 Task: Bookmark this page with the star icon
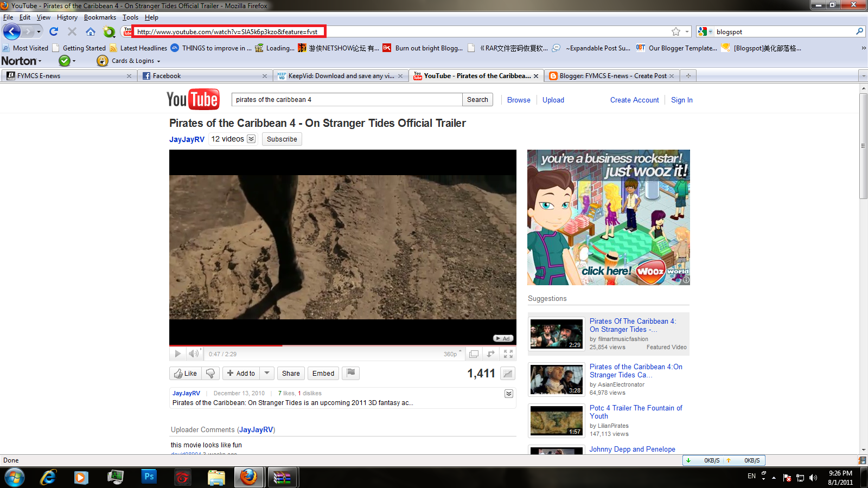676,31
